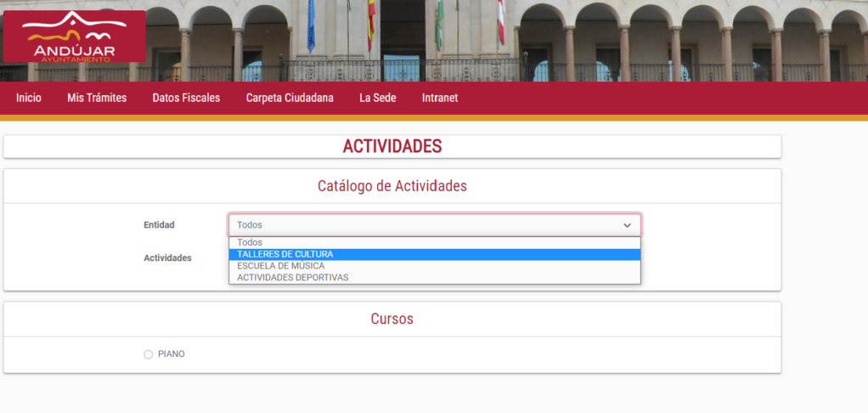Click the Catálogo de Actividades section title
The image size is (868, 413).
tap(392, 186)
